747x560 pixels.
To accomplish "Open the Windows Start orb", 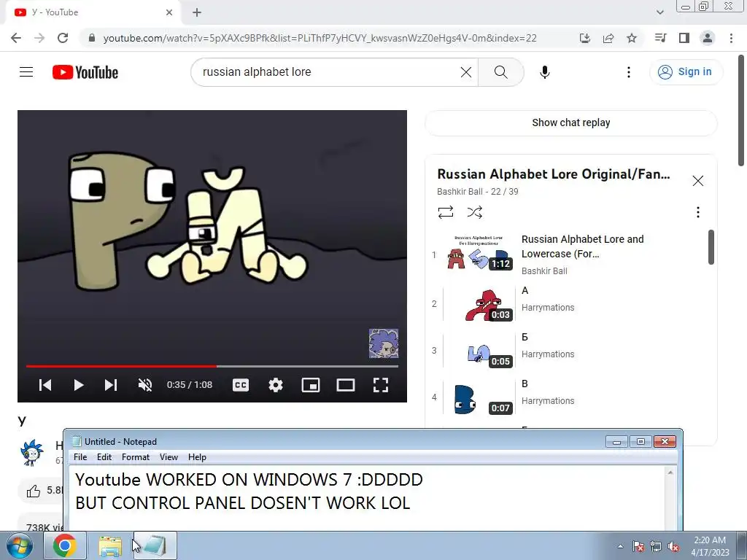I will (20, 545).
